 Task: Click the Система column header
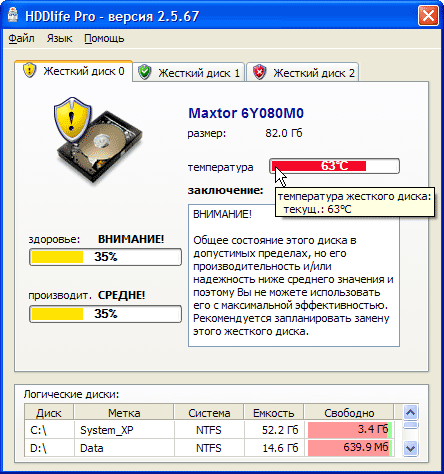point(209,413)
